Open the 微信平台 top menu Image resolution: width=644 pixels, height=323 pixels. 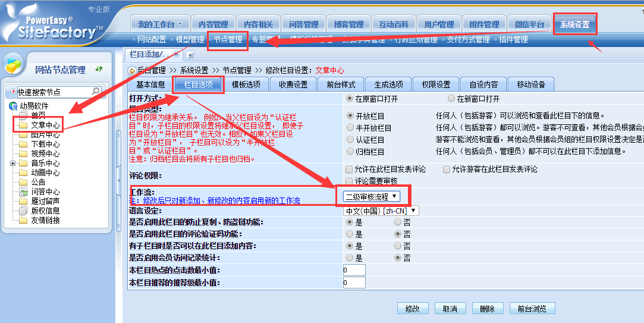tap(529, 24)
